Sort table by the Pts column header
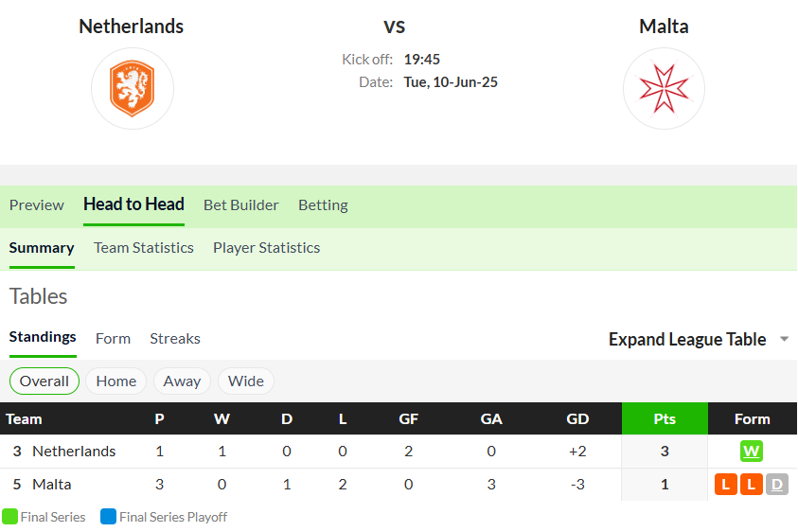 (665, 418)
